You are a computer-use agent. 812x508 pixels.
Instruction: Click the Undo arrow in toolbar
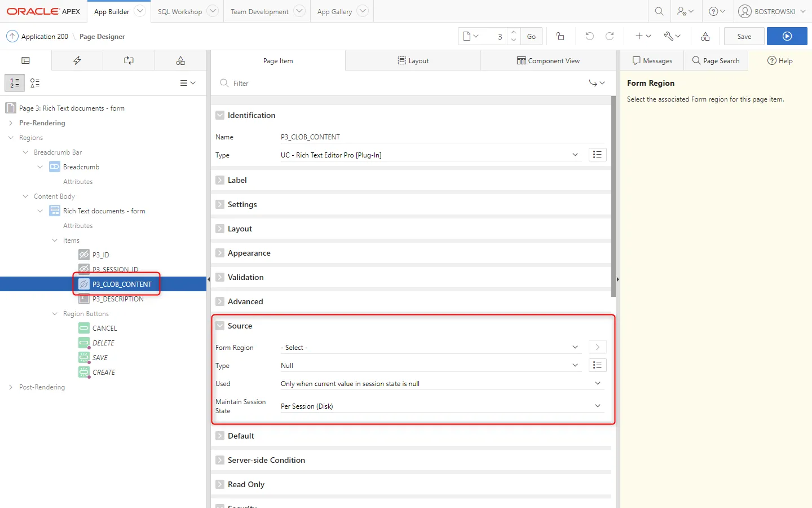[589, 36]
